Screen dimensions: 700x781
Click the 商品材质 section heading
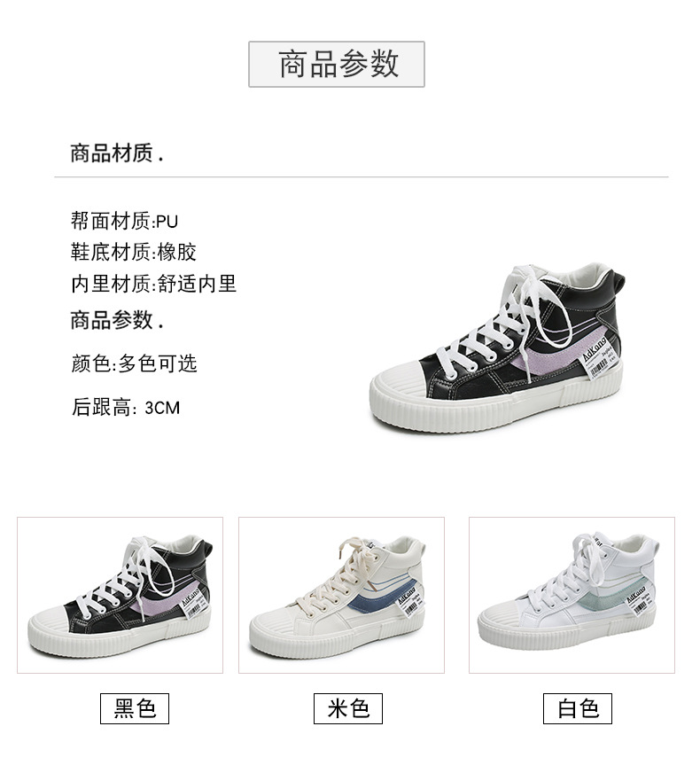pos(117,152)
